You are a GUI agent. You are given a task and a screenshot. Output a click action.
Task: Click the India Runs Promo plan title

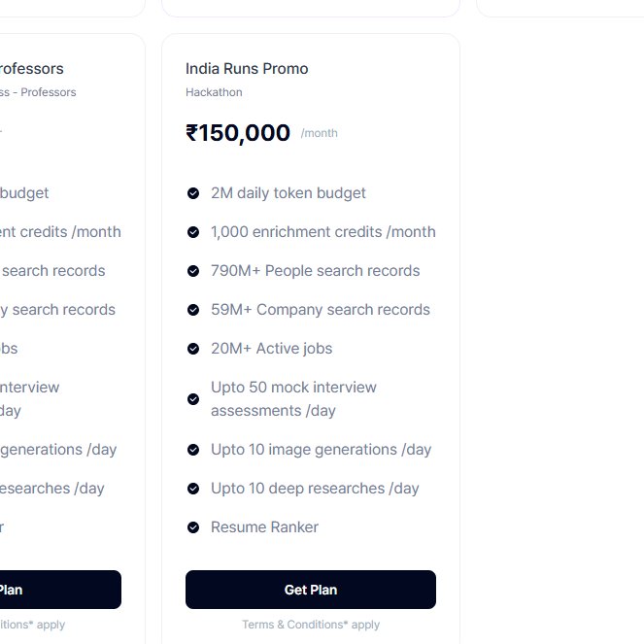pos(247,69)
